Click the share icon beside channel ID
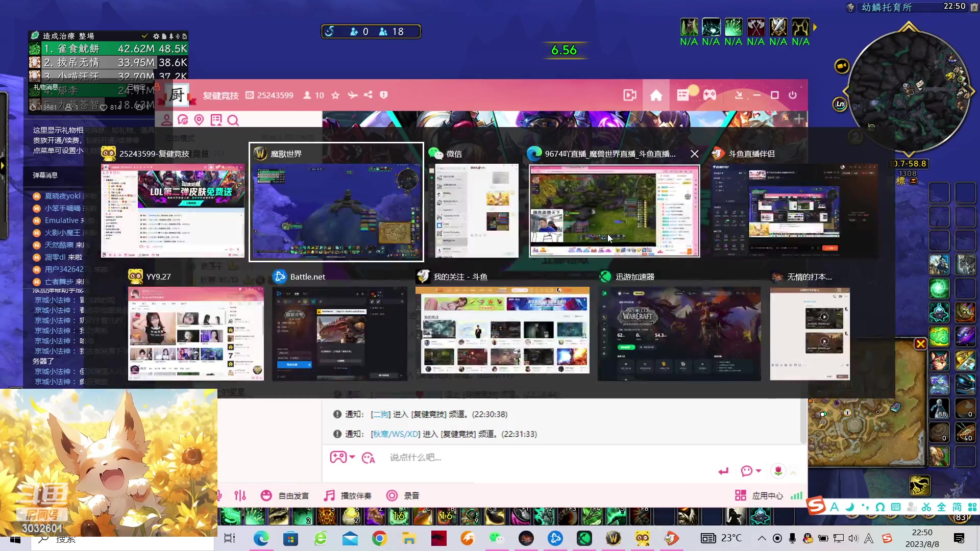The height and width of the screenshot is (551, 980). [x=368, y=95]
